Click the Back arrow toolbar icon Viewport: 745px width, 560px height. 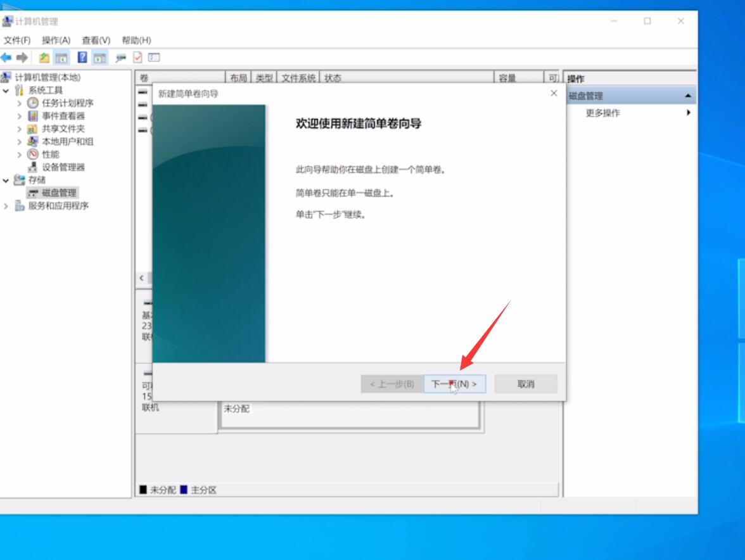[x=6, y=58]
